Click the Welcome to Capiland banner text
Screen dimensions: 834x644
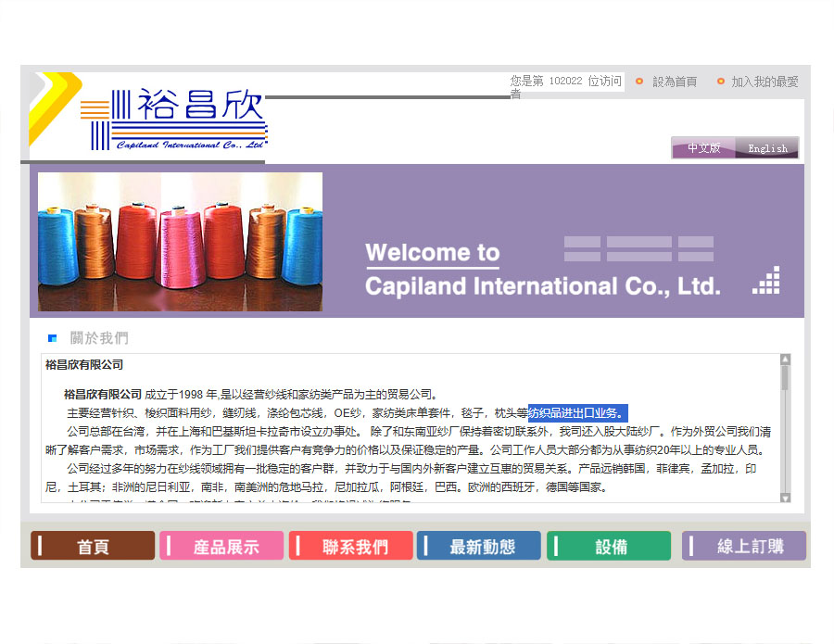[542, 270]
